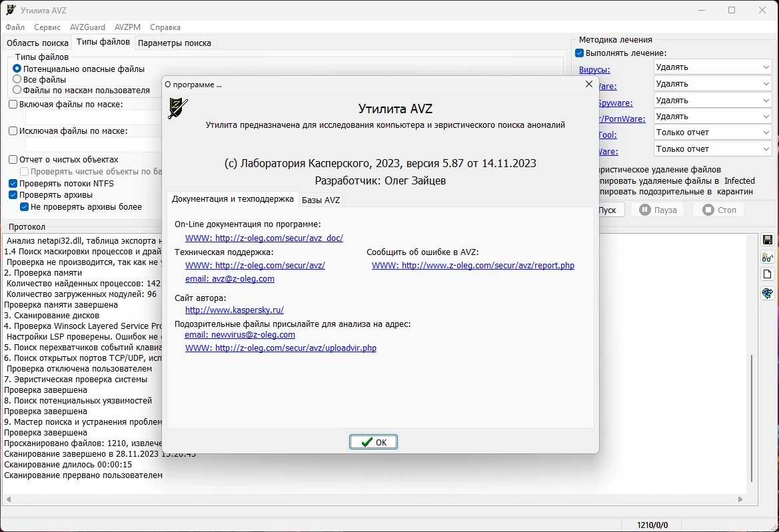Screen dimensions: 779x532
Task: Confirm the dialog with the OK button
Action: point(373,442)
